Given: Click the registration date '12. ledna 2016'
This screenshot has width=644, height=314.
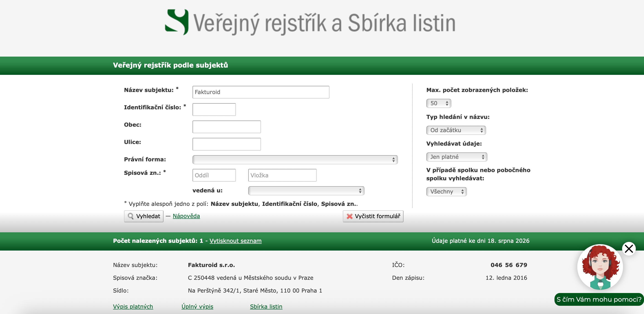Looking at the screenshot, I should pos(506,278).
